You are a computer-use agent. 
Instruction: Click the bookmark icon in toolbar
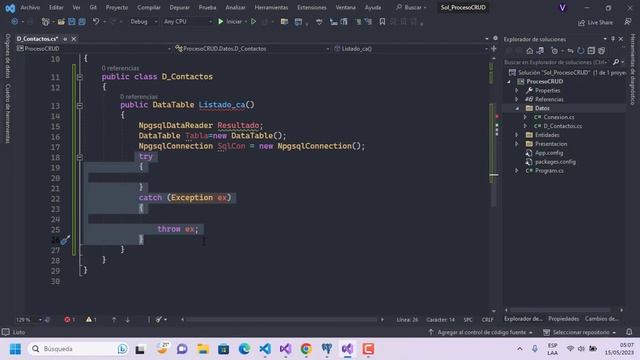click(x=382, y=22)
